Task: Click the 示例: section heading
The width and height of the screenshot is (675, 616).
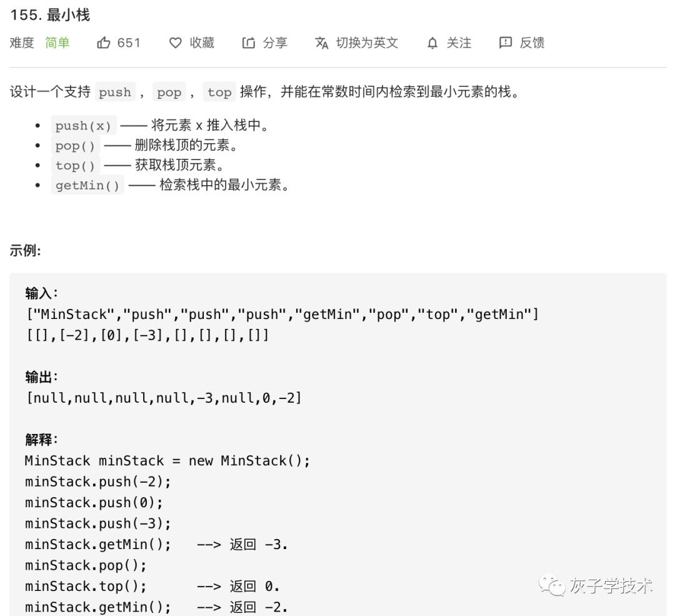Action: 26,251
